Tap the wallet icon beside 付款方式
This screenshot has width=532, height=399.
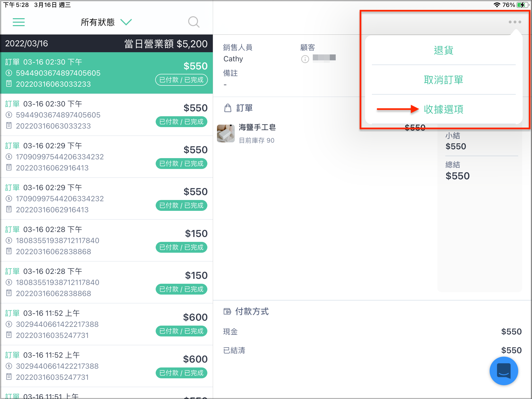tap(227, 312)
